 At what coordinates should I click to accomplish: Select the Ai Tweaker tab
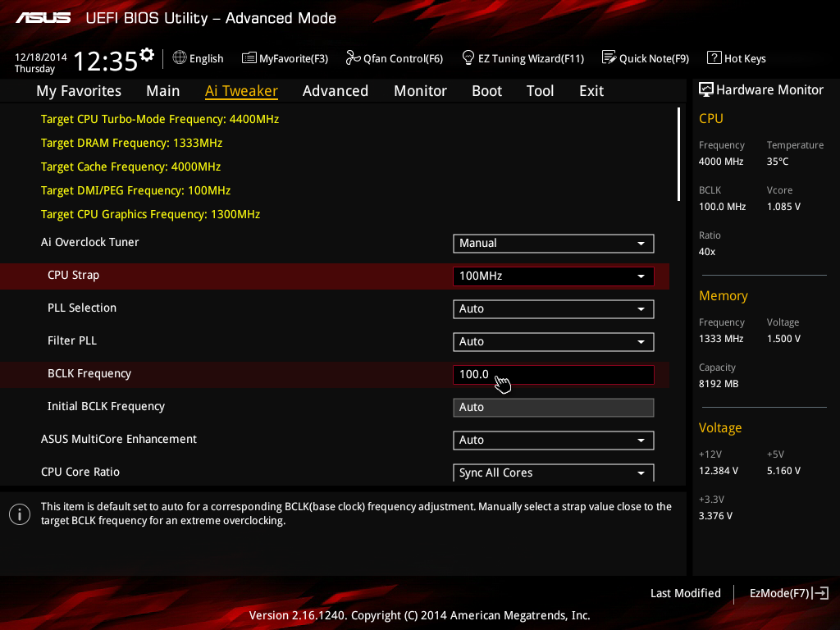[241, 91]
